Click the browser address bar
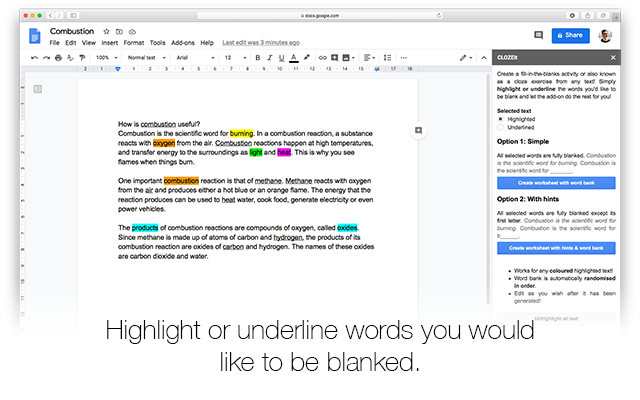This screenshot has height=400, width=640. click(320, 16)
